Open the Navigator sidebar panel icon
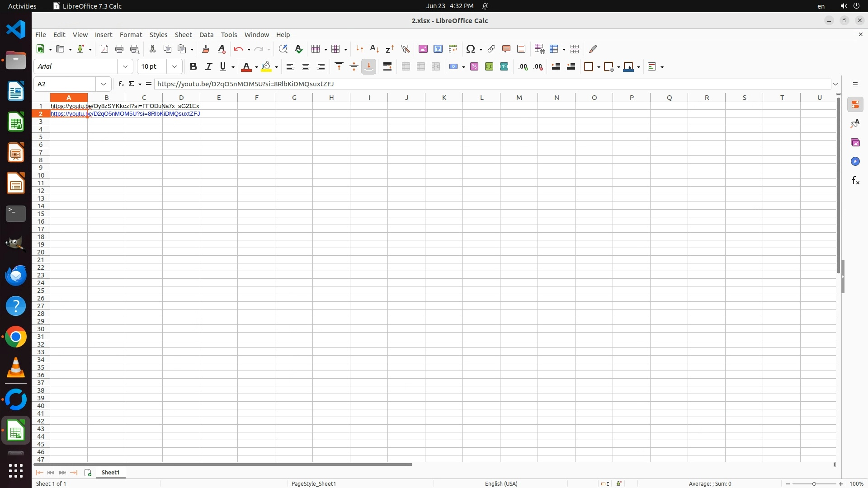The image size is (868, 488). (855, 161)
